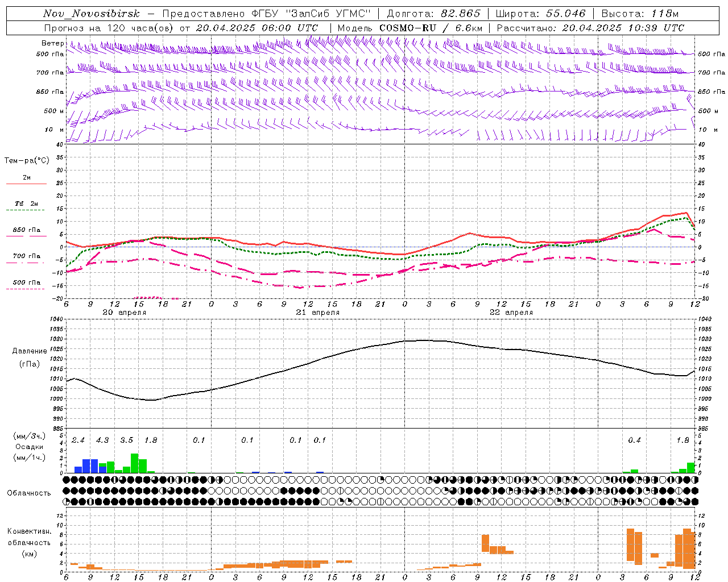This screenshot has height=582, width=728.
Task: Click the 22 апреля date label
Action: tap(511, 313)
